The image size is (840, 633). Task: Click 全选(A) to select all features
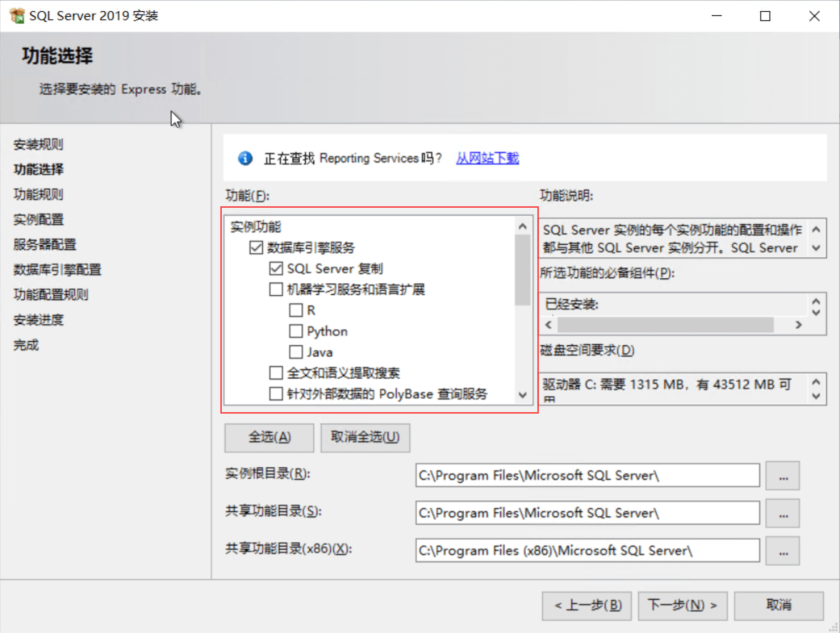pyautogui.click(x=269, y=437)
